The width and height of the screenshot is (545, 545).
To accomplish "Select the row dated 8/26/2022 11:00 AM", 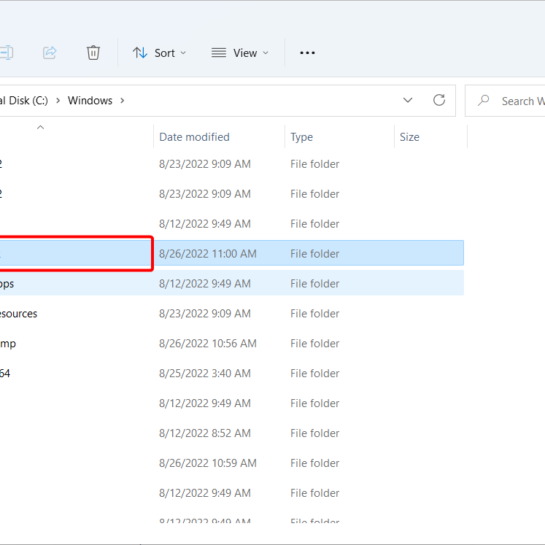I will (x=232, y=253).
